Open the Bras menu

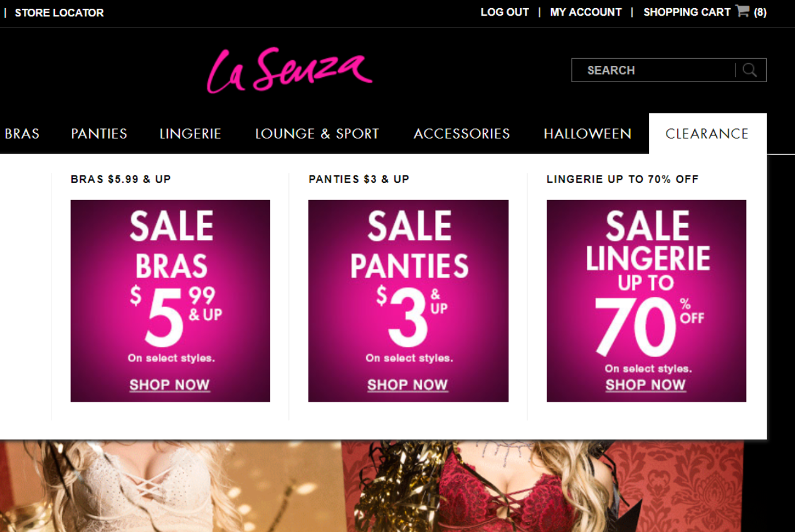[x=22, y=133]
